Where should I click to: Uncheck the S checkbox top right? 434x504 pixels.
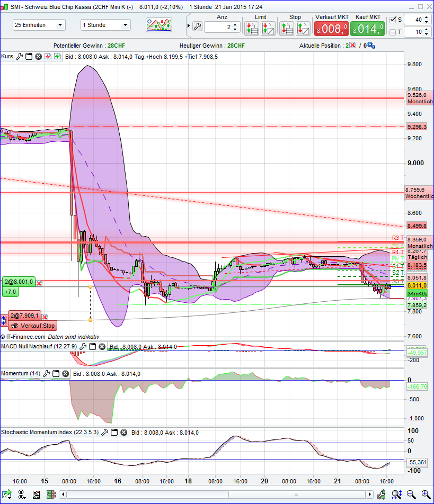393,19
